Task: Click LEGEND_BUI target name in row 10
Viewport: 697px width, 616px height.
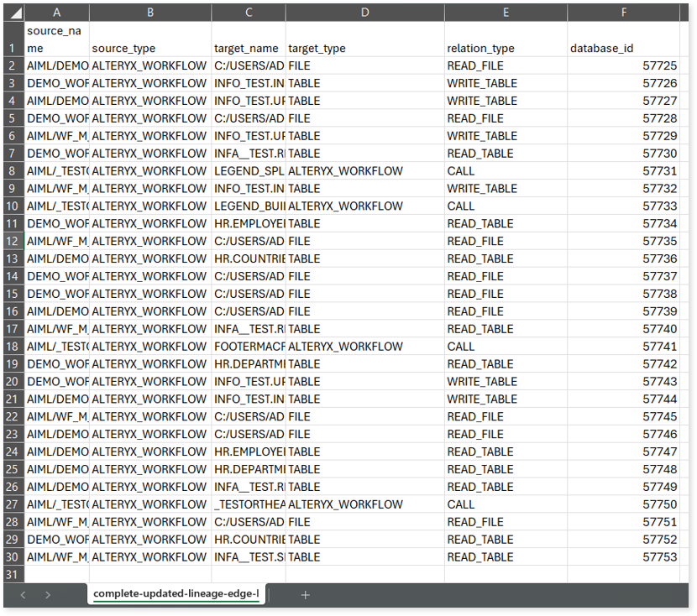Action: click(249, 206)
